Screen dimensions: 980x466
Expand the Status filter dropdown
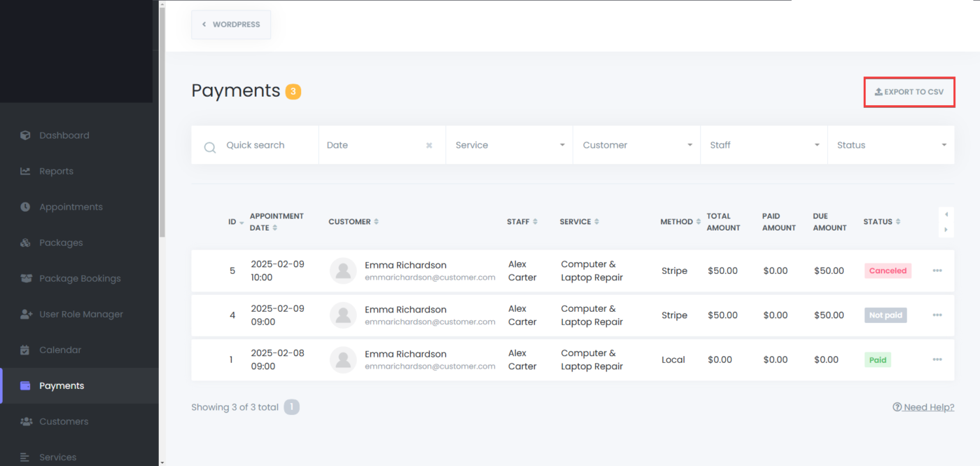pyautogui.click(x=890, y=145)
